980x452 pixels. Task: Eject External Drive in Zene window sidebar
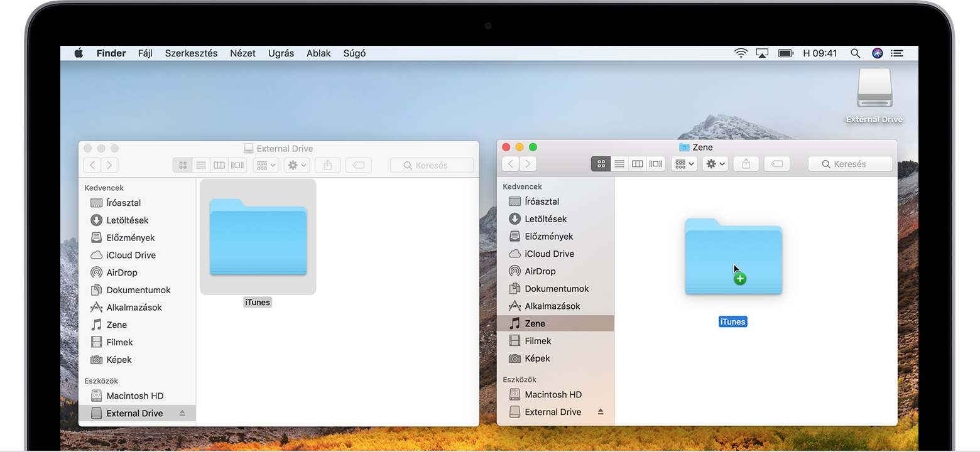(600, 412)
